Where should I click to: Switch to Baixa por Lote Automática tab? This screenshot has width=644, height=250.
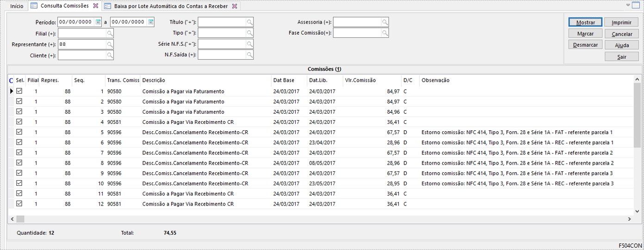[x=170, y=6]
